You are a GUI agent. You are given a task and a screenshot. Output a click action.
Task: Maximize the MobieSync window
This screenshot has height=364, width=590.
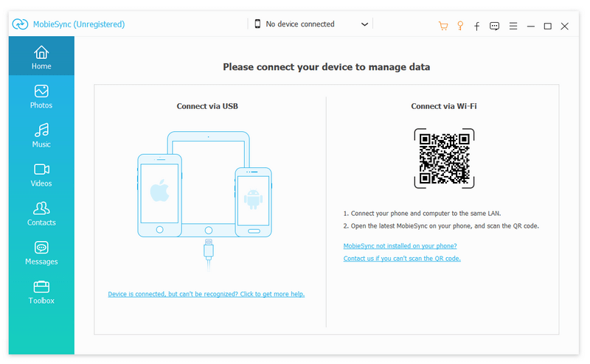pyautogui.click(x=547, y=26)
